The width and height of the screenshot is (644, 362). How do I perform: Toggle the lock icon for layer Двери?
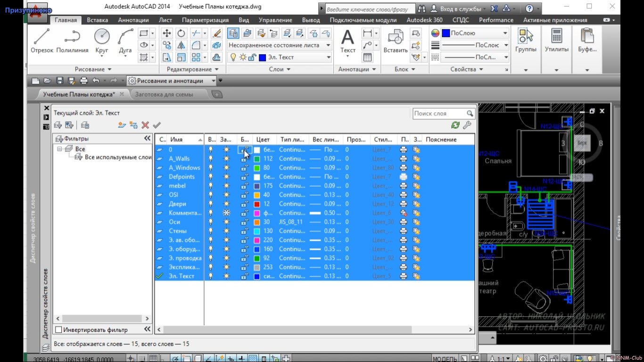(x=245, y=204)
